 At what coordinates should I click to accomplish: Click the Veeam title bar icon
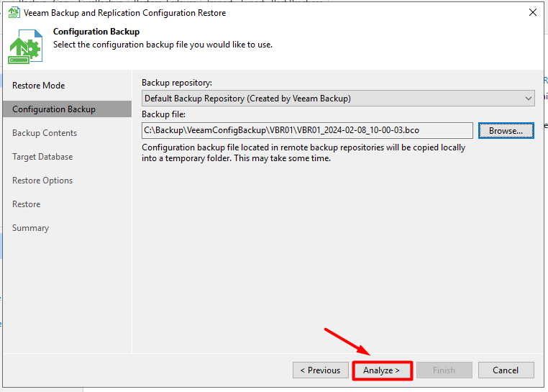click(x=14, y=13)
